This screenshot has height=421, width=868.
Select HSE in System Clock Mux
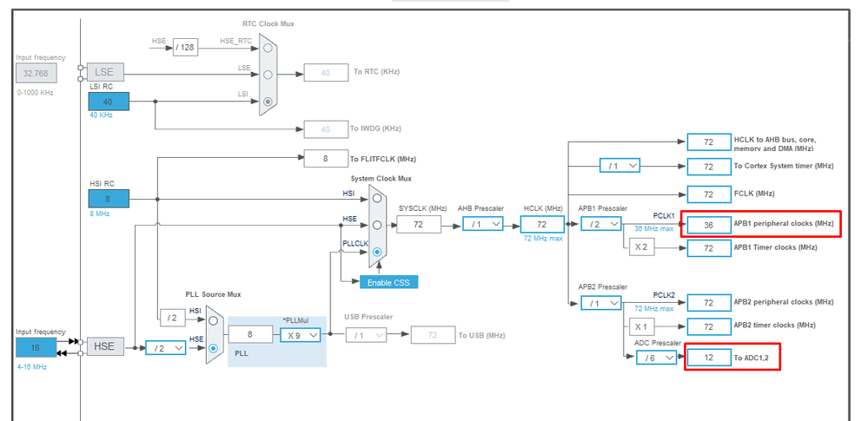point(378,225)
